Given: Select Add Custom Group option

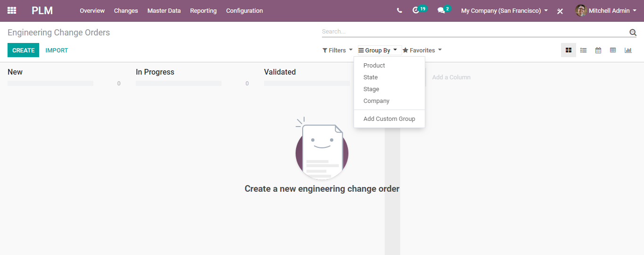Looking at the screenshot, I should (x=389, y=119).
